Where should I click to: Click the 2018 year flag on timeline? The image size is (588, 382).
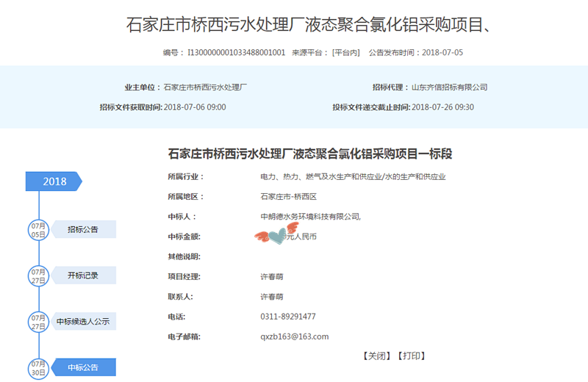pos(54,181)
